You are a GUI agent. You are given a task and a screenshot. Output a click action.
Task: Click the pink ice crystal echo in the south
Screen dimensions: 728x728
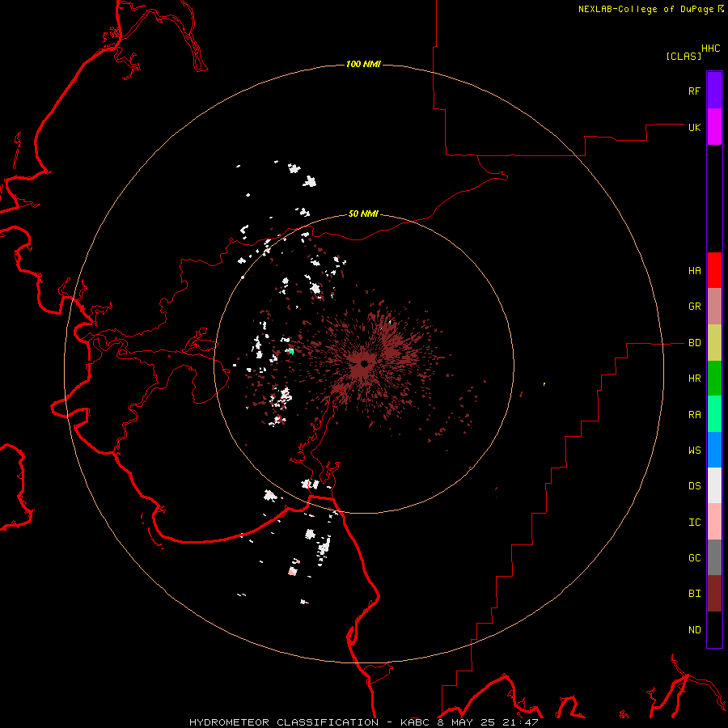(x=292, y=572)
